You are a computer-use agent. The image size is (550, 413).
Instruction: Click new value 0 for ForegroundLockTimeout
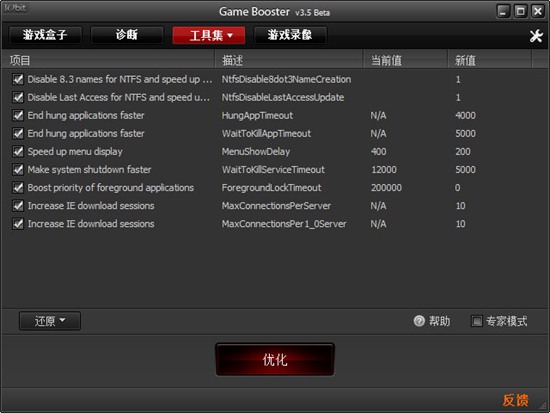458,188
